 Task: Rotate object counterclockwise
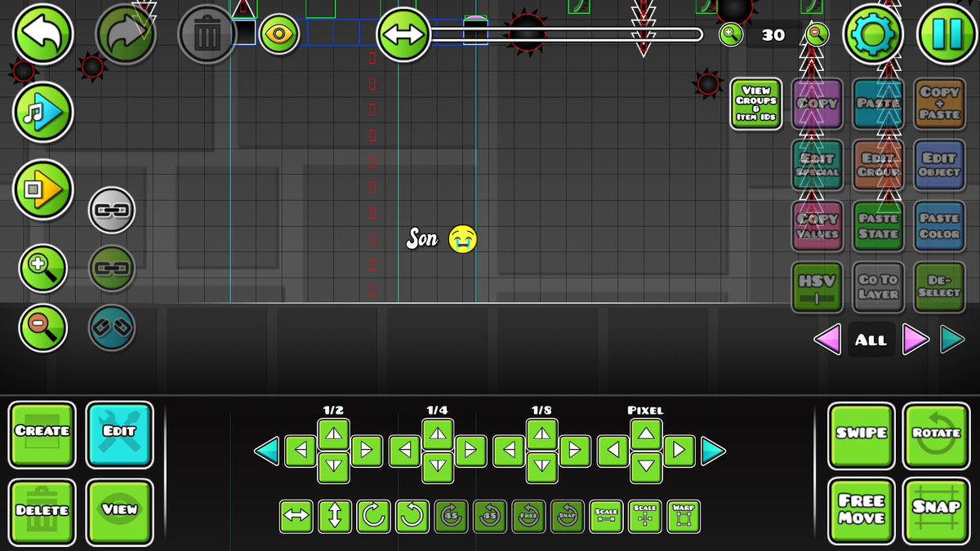pos(412,517)
